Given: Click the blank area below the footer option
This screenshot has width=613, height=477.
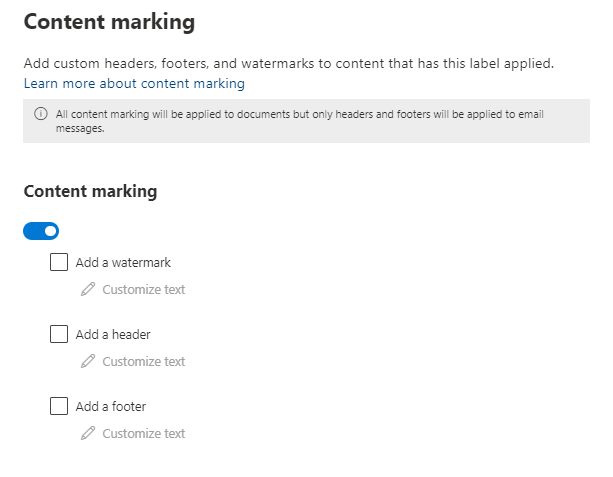Looking at the screenshot, I should point(300,460).
